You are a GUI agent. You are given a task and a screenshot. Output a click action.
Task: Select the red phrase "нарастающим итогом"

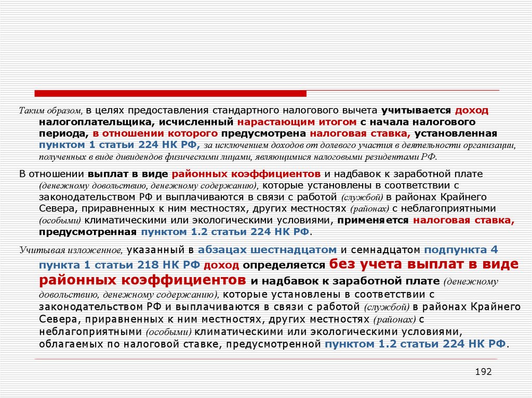point(297,122)
